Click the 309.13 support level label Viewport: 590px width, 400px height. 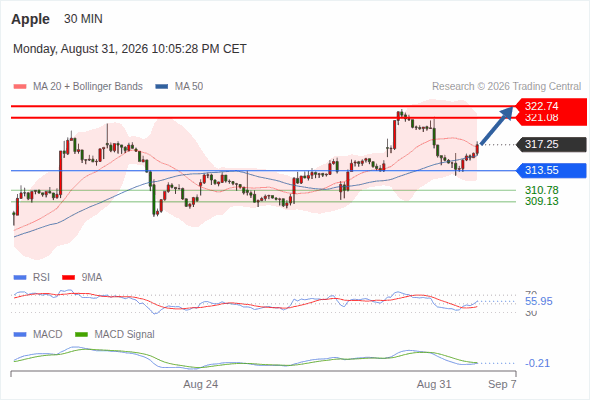point(542,201)
